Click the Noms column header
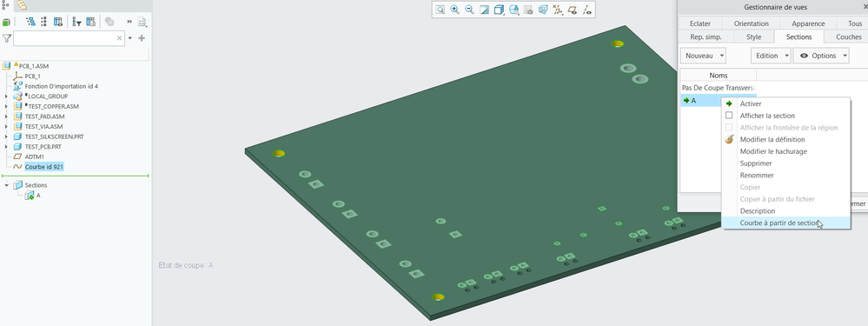Image resolution: width=868 pixels, height=326 pixels. click(719, 76)
